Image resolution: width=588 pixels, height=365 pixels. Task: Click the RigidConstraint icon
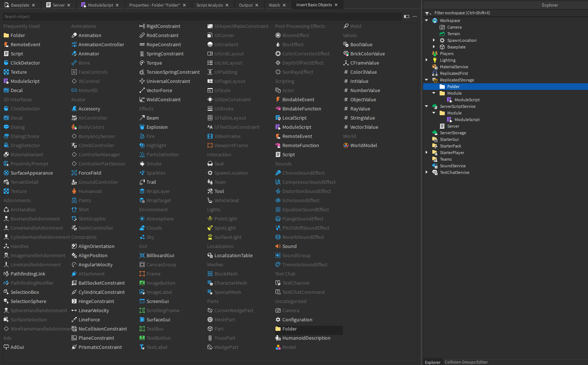pos(142,26)
